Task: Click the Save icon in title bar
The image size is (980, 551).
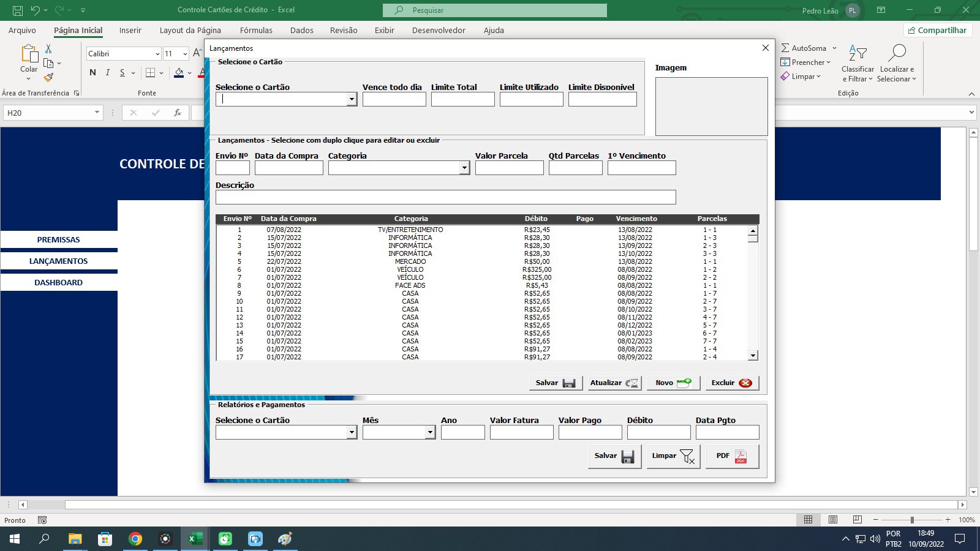Action: tap(18, 10)
